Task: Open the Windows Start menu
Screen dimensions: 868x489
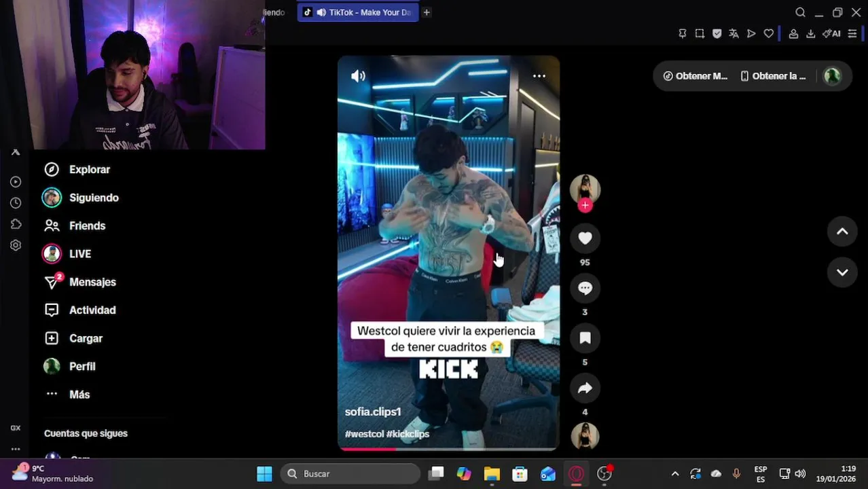Action: 264,473
